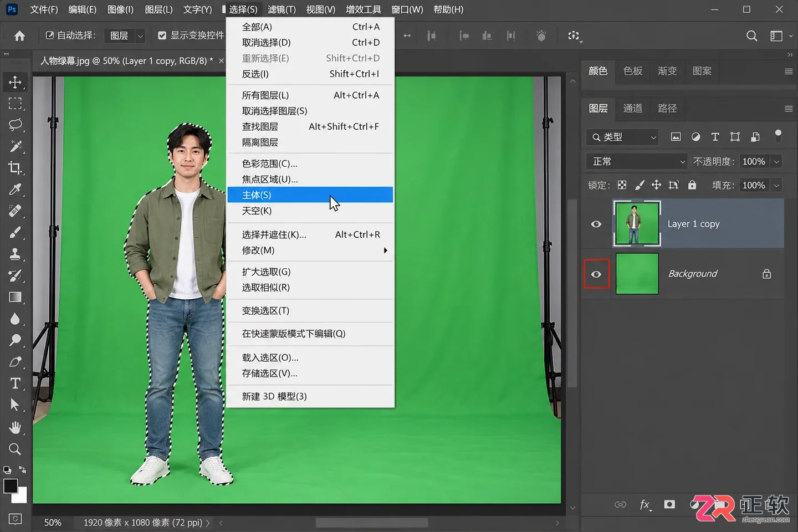Click the 50% zoom level field
Viewport: 798px width, 532px height.
point(53,523)
